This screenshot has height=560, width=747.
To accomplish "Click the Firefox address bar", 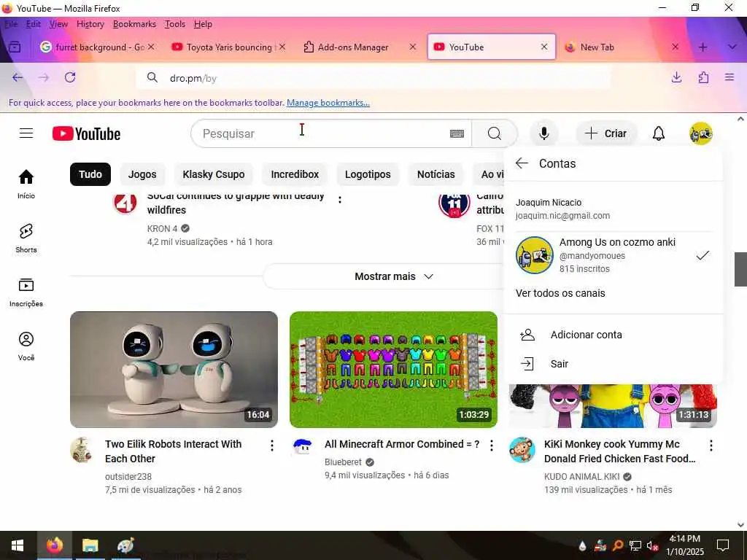I will click(x=373, y=77).
